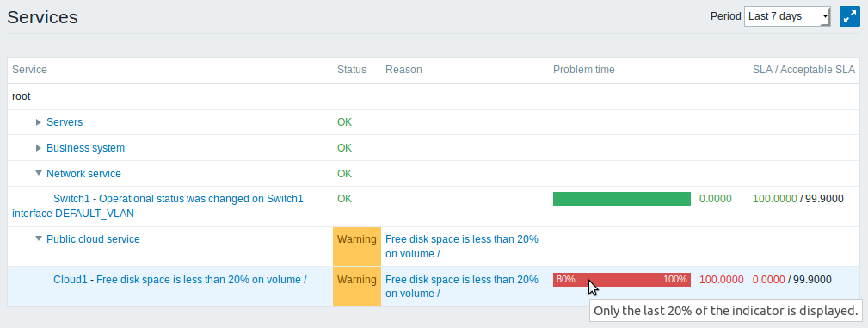This screenshot has width=868, height=328.
Task: Click the Public cloud service link
Action: point(93,238)
